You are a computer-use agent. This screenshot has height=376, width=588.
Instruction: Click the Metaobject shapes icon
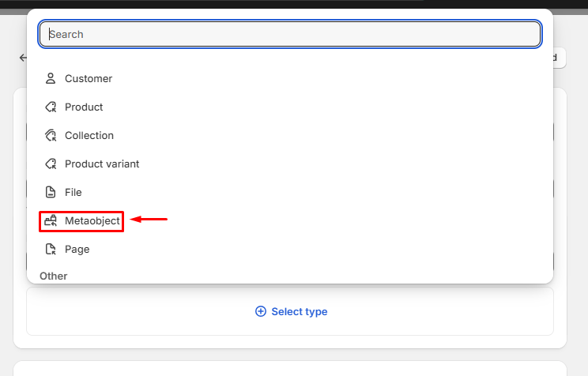[x=51, y=221]
